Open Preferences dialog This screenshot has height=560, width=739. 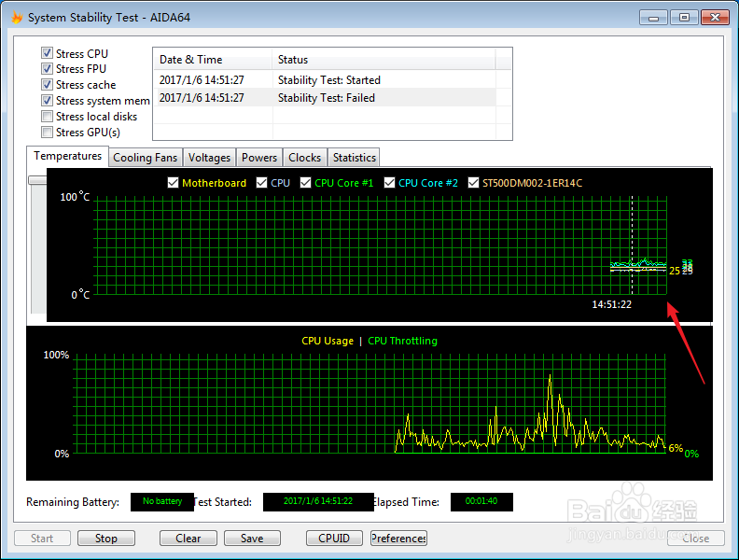tap(398, 539)
